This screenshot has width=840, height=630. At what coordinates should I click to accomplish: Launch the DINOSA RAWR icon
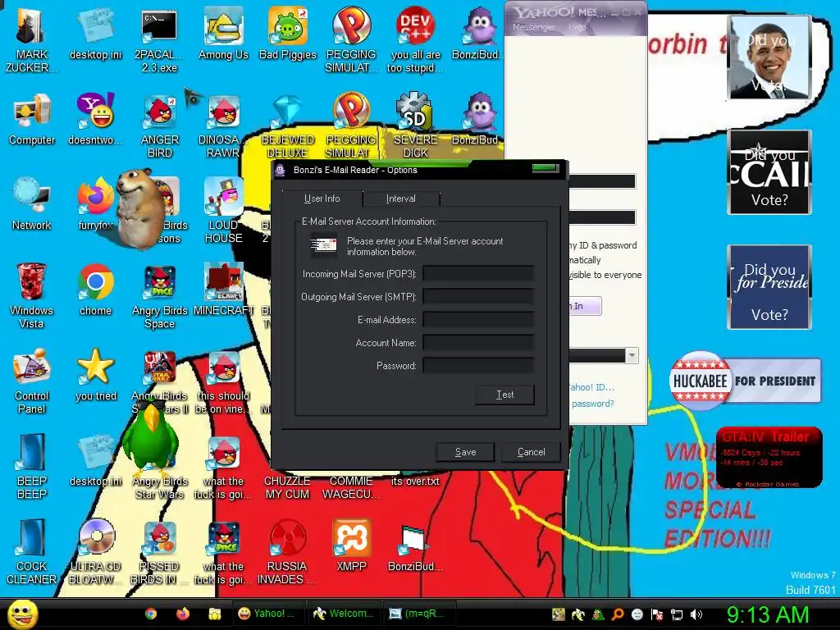point(223,125)
